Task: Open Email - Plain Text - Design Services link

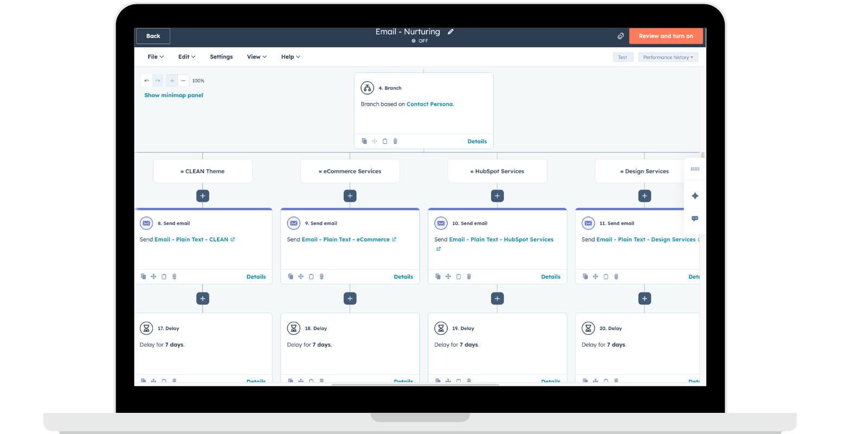Action: point(646,239)
